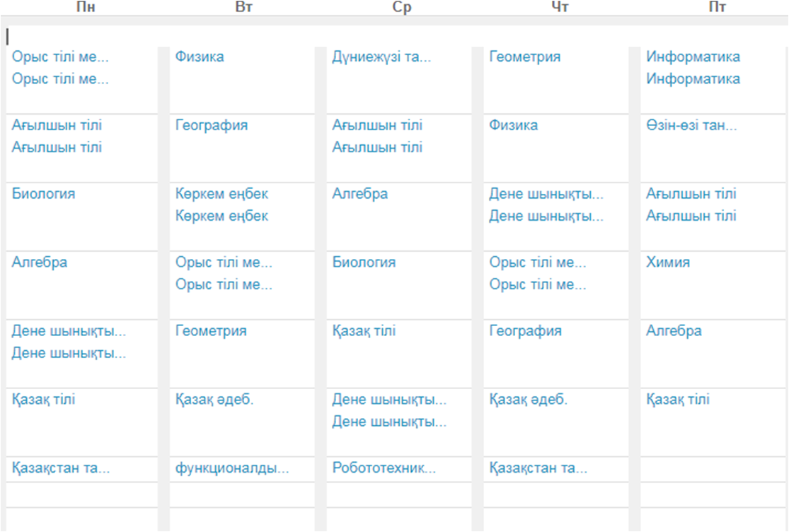Image resolution: width=789 pixels, height=532 pixels.
Task: Click Дүниежүзі та... on Wednesday
Action: 381,57
